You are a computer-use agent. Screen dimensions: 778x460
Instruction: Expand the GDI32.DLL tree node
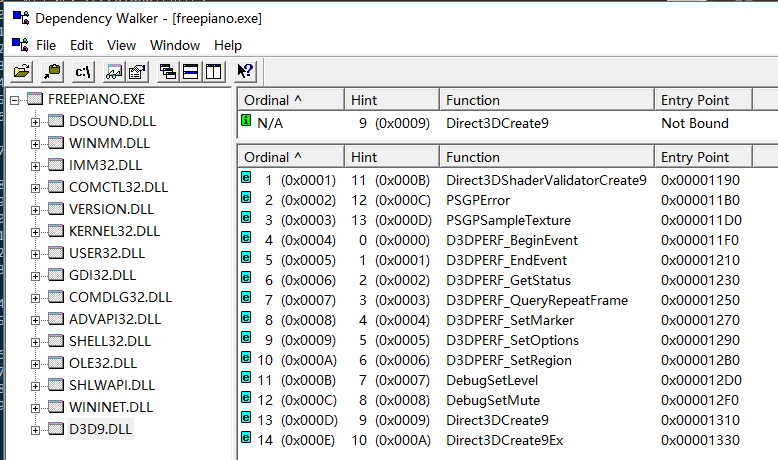[35, 276]
